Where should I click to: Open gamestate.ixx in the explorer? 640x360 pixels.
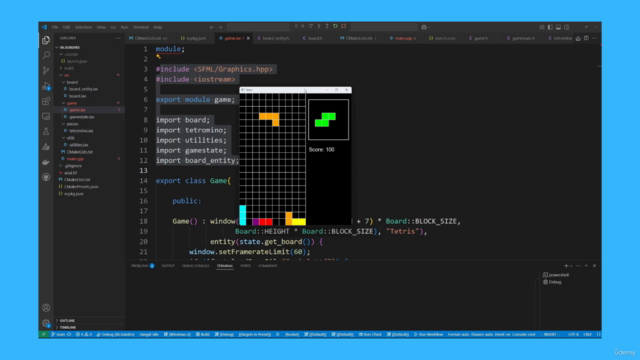82,117
